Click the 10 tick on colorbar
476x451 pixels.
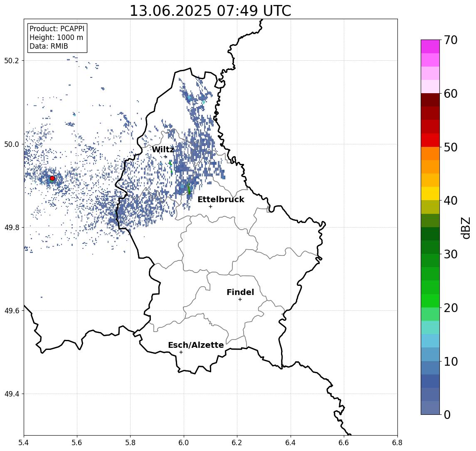450,361
